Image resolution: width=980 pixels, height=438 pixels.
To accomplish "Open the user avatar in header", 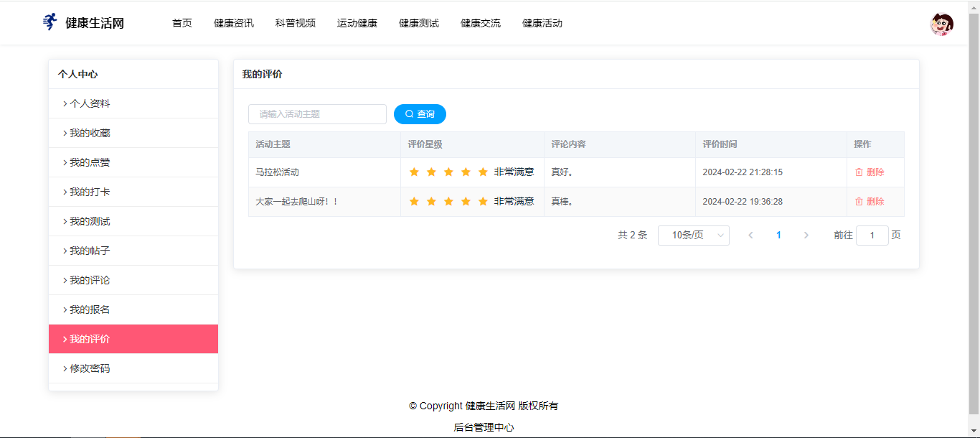I will 941,24.
